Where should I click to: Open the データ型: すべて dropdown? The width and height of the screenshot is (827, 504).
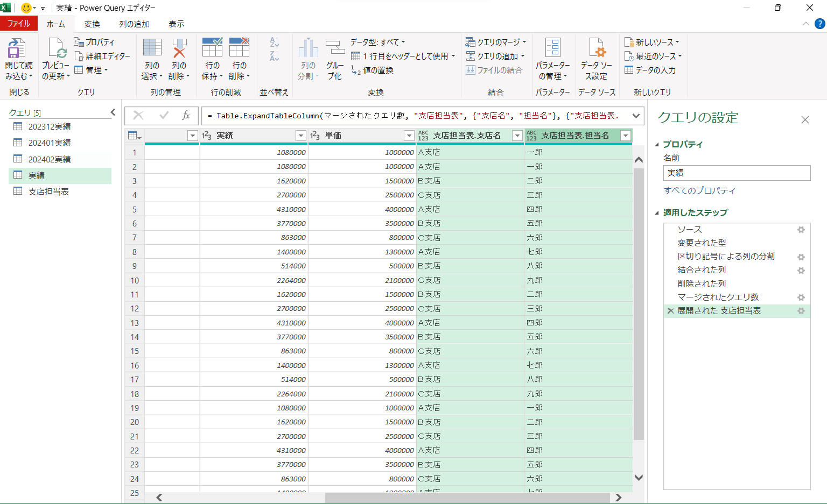click(377, 42)
